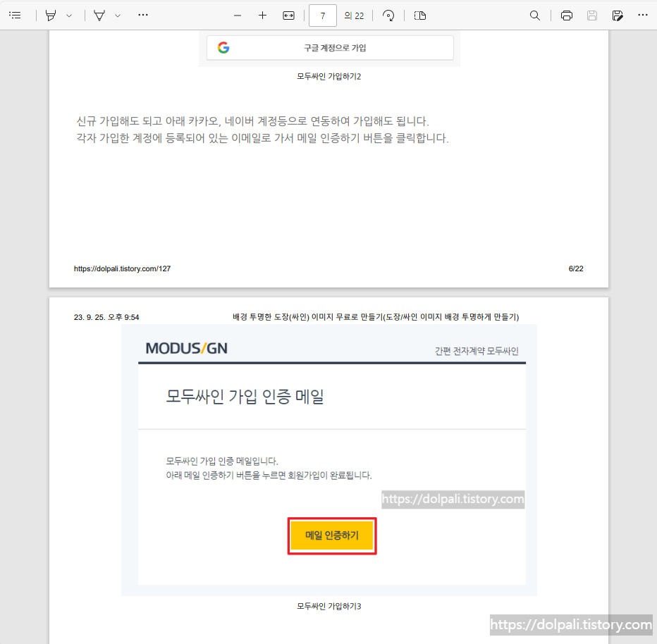Screen dimensions: 657x644
Task: Click the 간편 전자계약 모두싸인 text
Action: (477, 351)
